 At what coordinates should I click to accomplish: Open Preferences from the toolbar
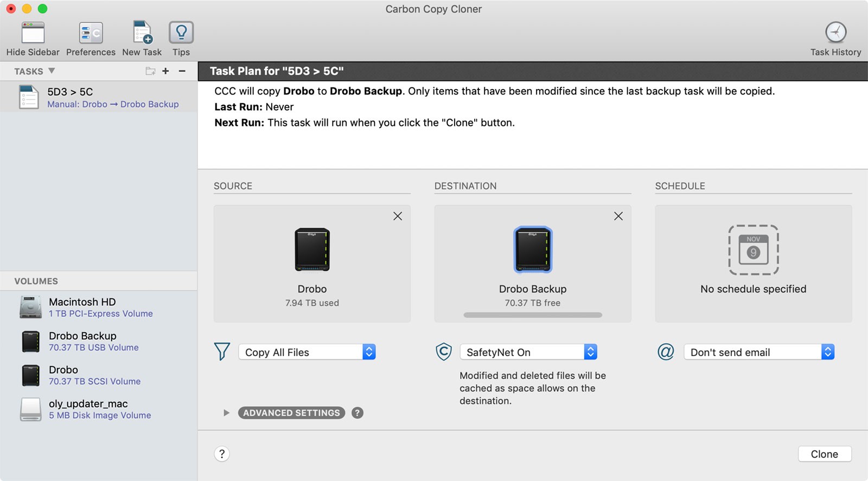(91, 33)
